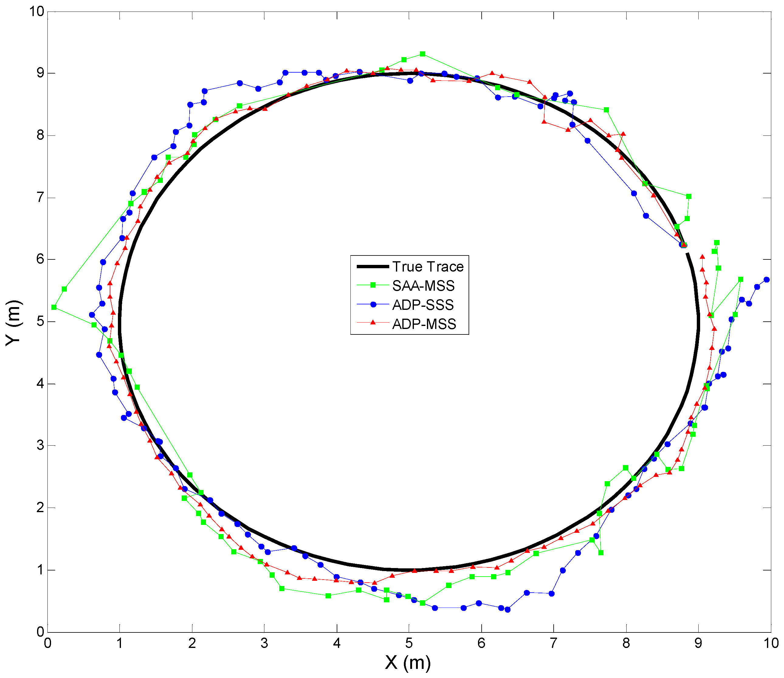Click the y-axis tick label 1
This screenshot has width=784, height=678.
40,570
